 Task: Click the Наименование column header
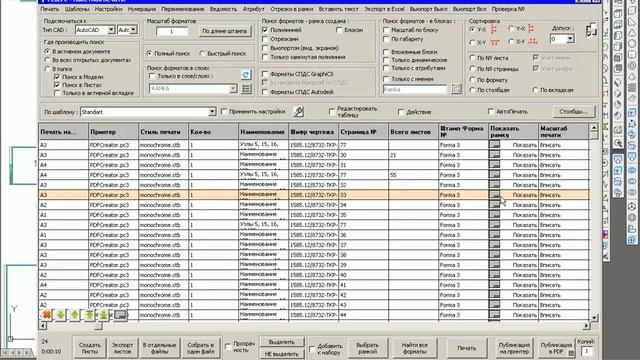(263, 131)
